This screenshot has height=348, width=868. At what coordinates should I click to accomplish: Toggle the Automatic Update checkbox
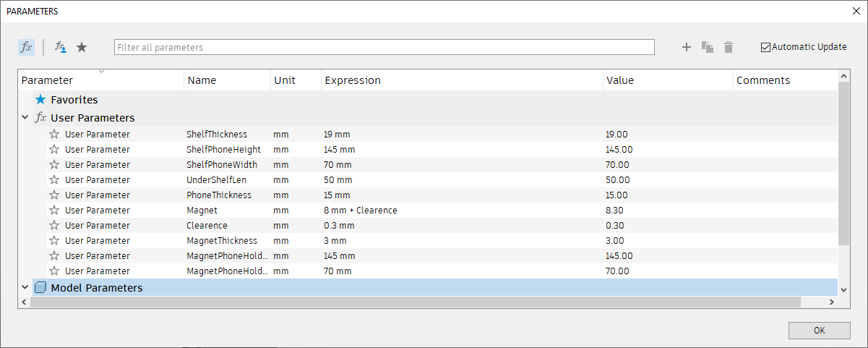[x=766, y=47]
